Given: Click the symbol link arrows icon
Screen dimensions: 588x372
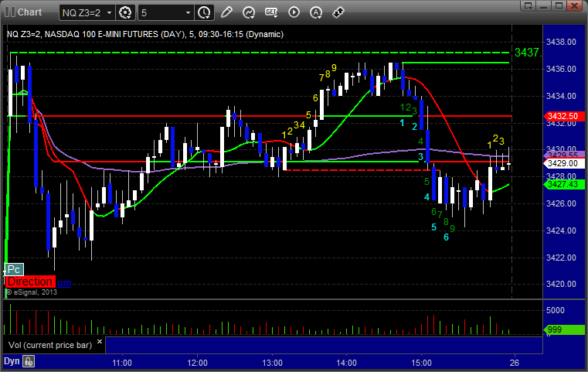Looking at the screenshot, I should coord(338,12).
